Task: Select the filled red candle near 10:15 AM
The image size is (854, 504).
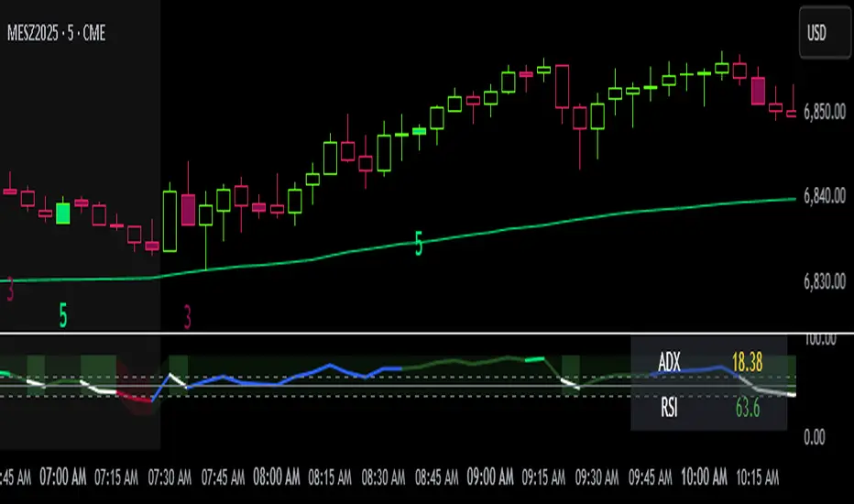Action: pos(758,91)
